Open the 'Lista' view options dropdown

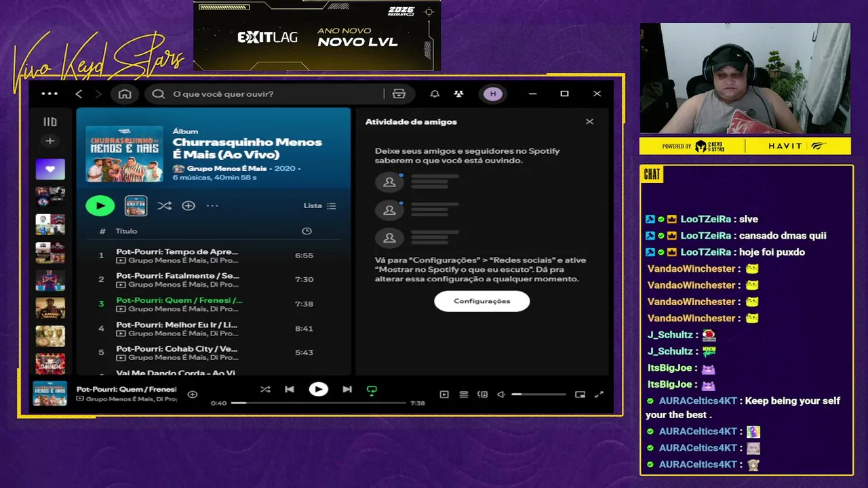coord(319,205)
